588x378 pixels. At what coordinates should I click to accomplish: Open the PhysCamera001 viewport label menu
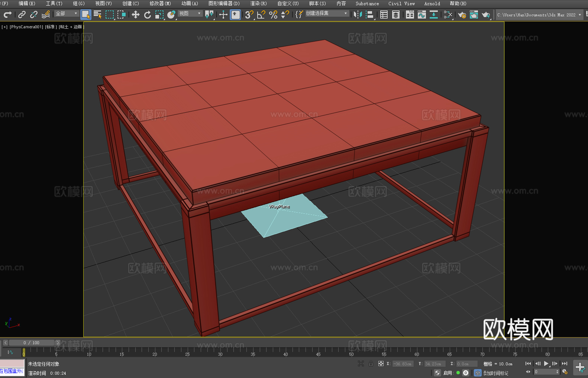point(26,27)
